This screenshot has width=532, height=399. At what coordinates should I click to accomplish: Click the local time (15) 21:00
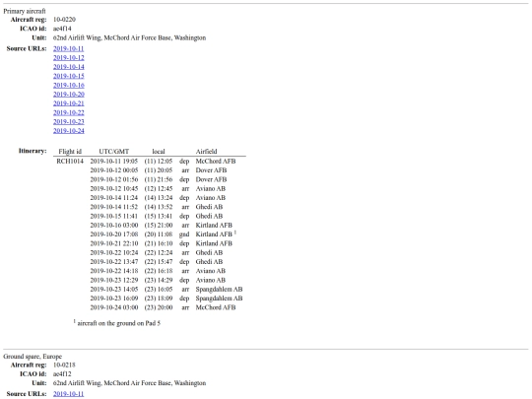coord(159,226)
